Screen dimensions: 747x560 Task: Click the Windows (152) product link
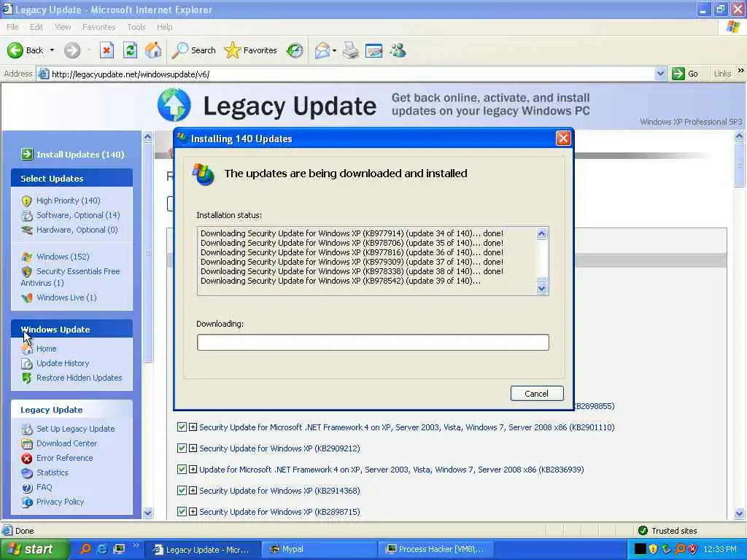(63, 257)
